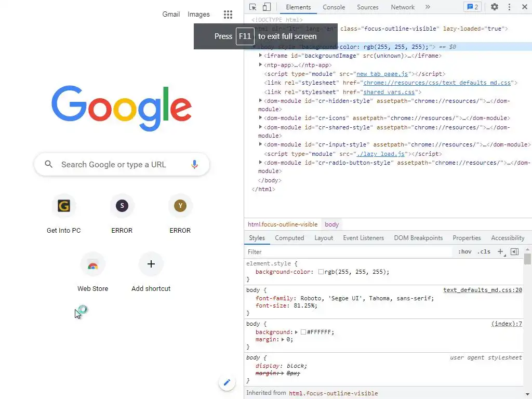This screenshot has height=399, width=532.
Task: Open the Computed pane tab
Action: coord(289,238)
